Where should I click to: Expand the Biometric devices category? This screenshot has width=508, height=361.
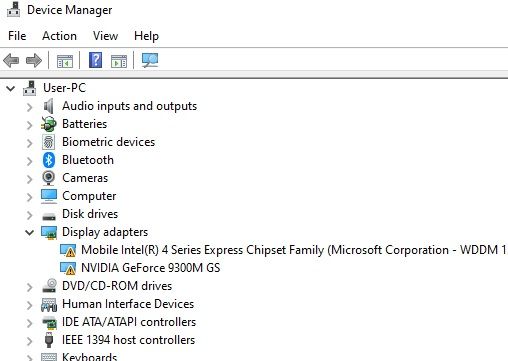point(30,143)
